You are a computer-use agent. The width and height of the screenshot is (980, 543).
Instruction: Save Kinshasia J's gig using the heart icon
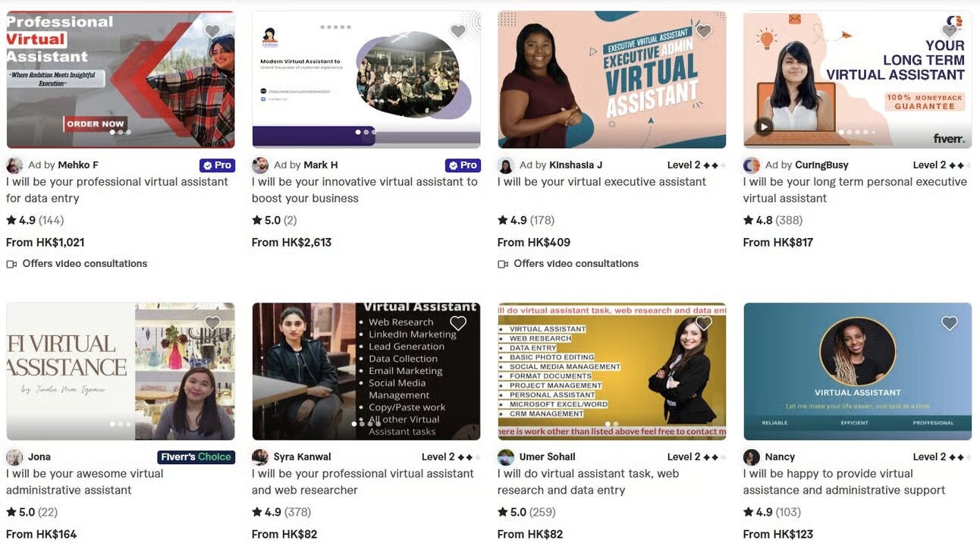coord(704,31)
